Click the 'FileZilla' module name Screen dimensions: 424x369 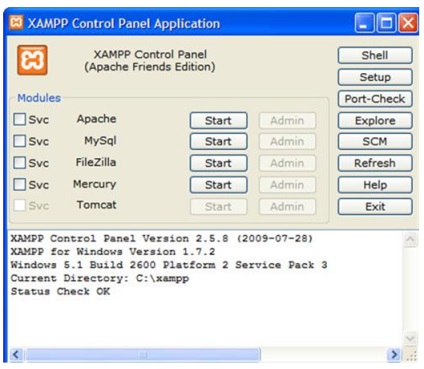tap(96, 162)
